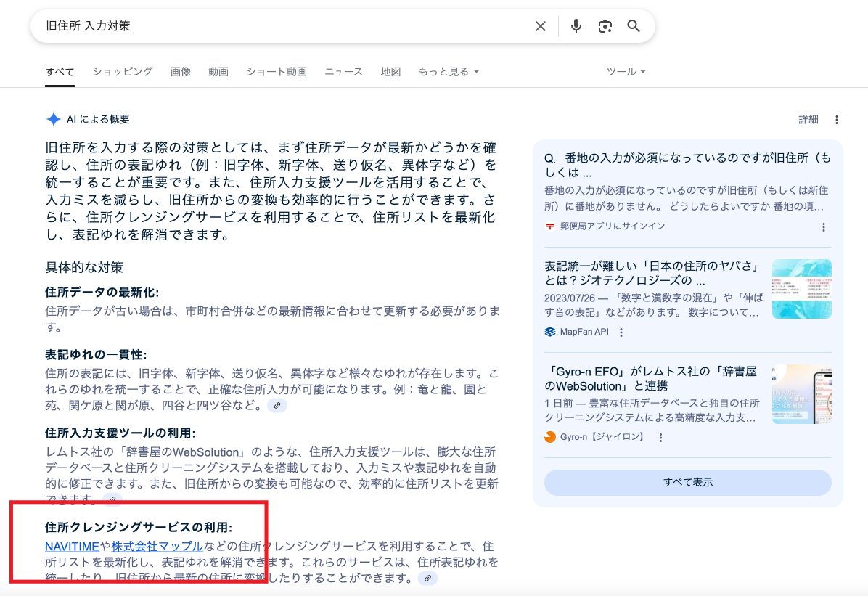Image resolution: width=868 pixels, height=596 pixels.
Task: Switch to the ニュース tab
Action: pos(344,72)
